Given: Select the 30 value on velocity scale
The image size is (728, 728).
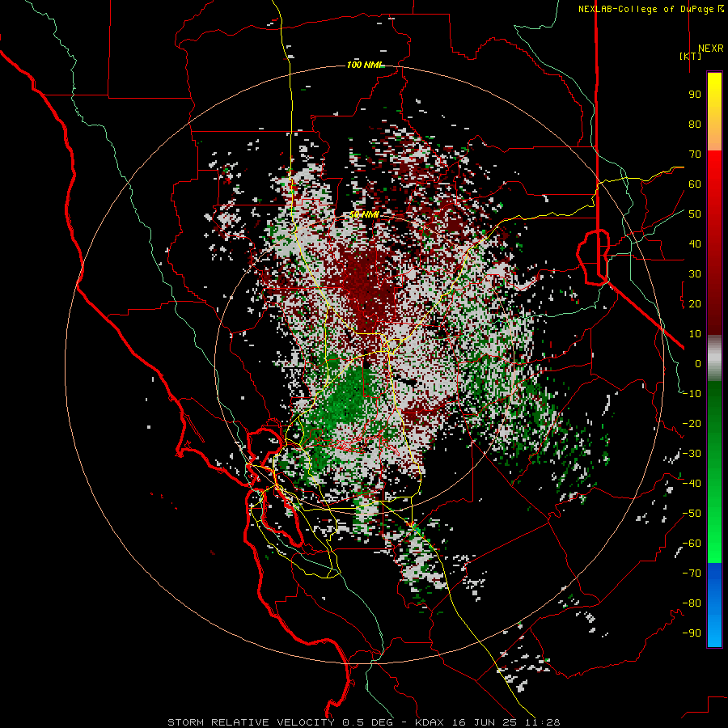Looking at the screenshot, I should 695,274.
